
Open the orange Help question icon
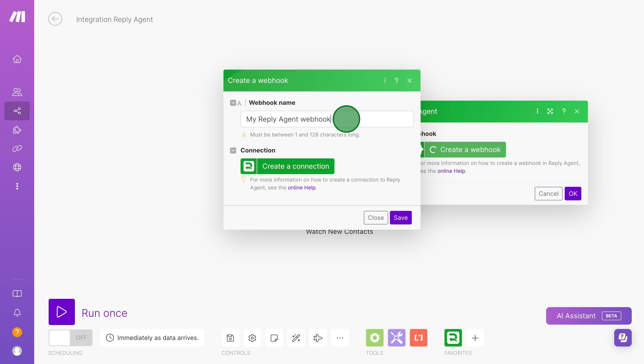17,332
